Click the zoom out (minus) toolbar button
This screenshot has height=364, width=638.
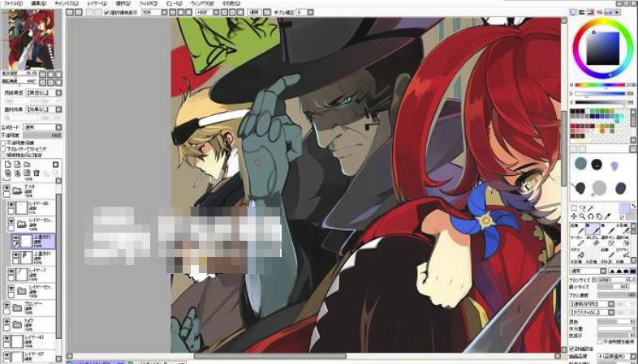[x=173, y=13]
